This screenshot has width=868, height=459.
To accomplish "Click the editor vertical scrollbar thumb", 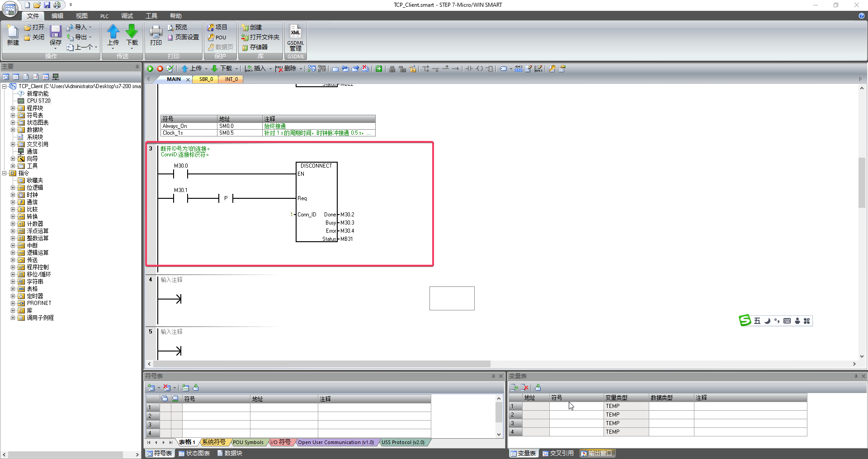I will [862, 182].
